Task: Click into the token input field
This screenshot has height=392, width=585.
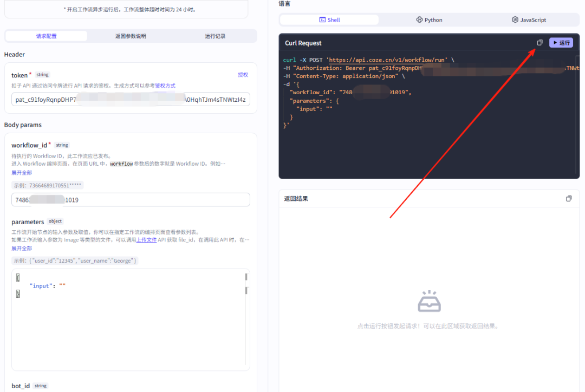Action: (131, 100)
